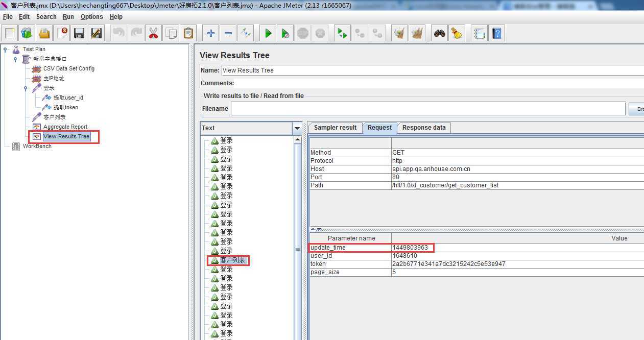Click the Save As toolbar icon
The width and height of the screenshot is (644, 340).
pos(97,33)
